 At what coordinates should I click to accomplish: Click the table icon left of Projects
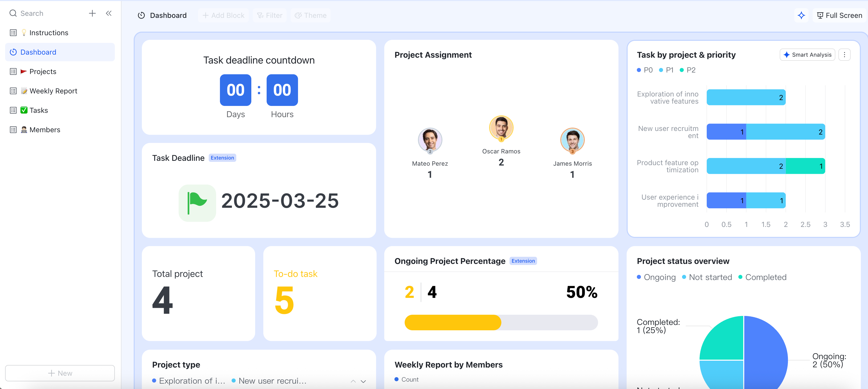[13, 71]
